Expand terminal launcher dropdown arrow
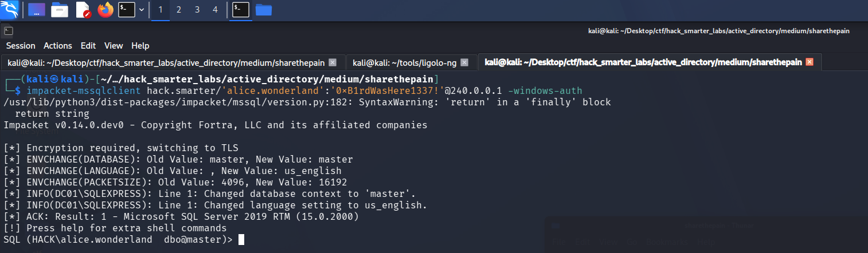 coord(141,10)
